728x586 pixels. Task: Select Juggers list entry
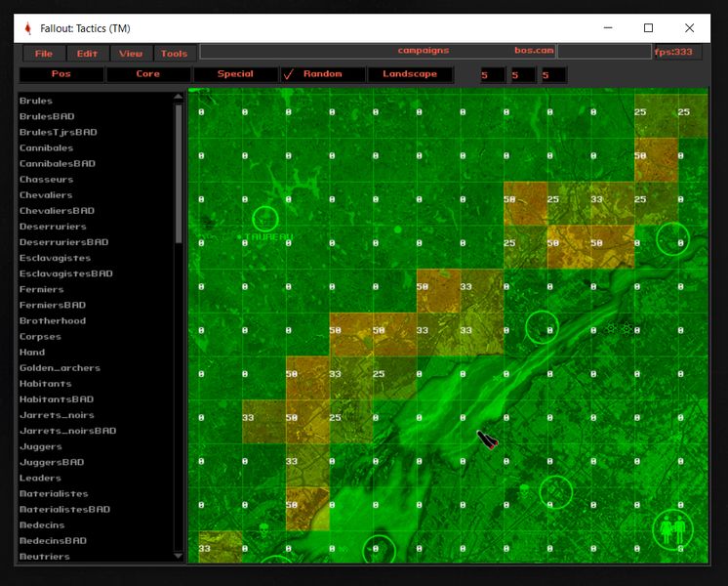click(41, 446)
